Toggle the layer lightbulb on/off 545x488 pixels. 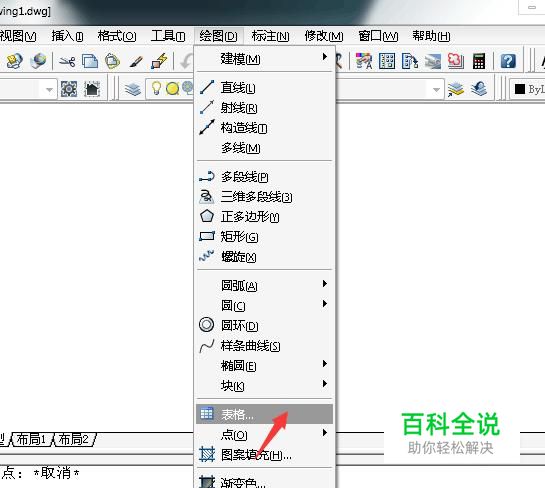156,88
